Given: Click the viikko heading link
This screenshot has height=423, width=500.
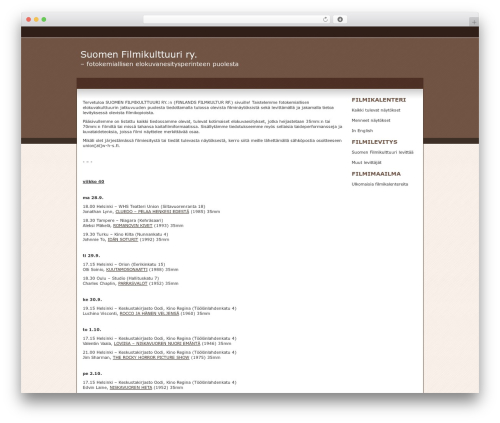Looking at the screenshot, I should pos(93,182).
